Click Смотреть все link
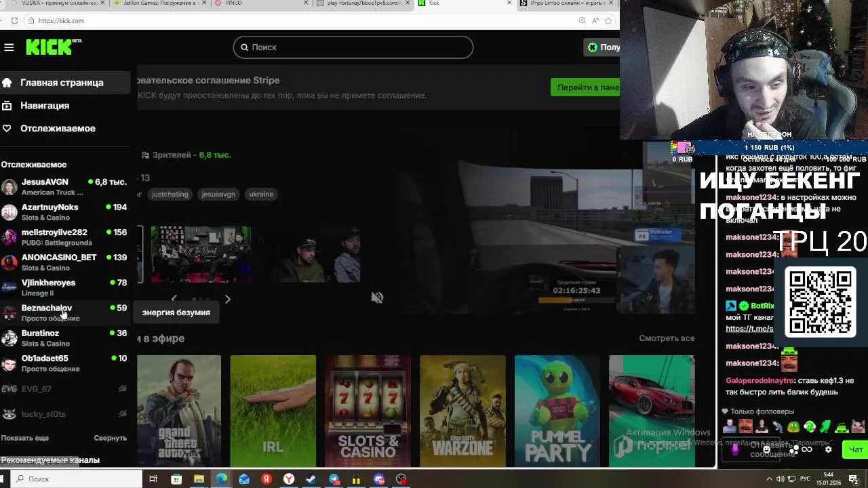868x488 pixels. (x=667, y=338)
